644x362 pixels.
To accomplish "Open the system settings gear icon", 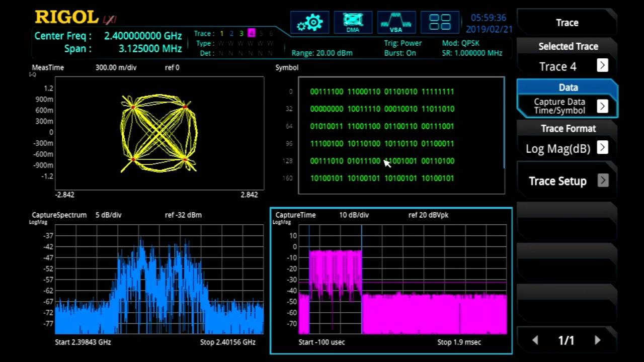I will [x=309, y=23].
